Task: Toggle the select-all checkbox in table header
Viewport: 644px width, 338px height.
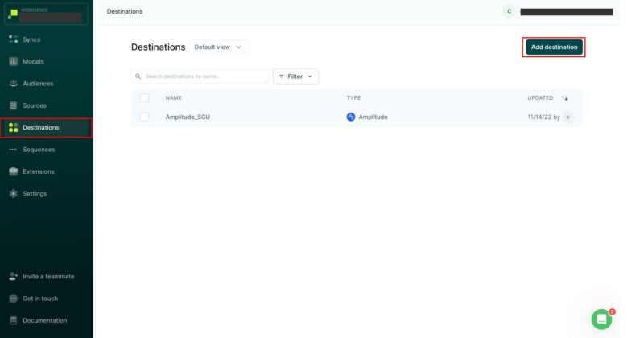Action: tap(144, 98)
